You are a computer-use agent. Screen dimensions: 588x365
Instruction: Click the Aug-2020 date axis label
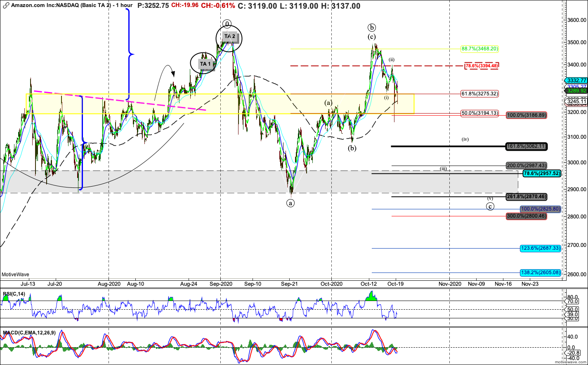tap(109, 284)
